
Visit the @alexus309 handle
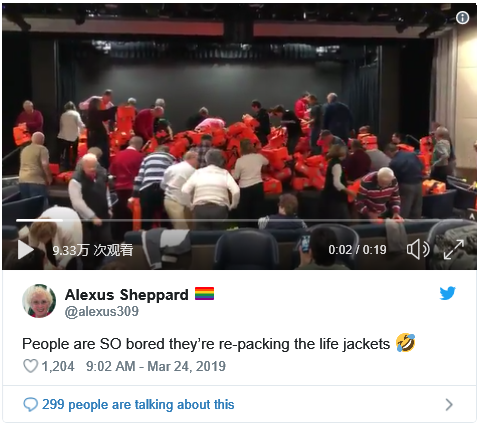pos(102,311)
